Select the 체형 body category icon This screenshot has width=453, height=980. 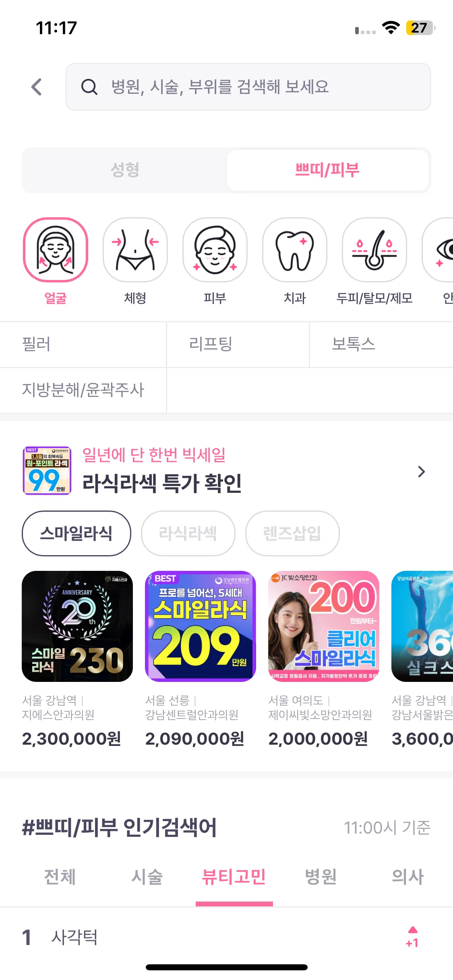coord(135,250)
